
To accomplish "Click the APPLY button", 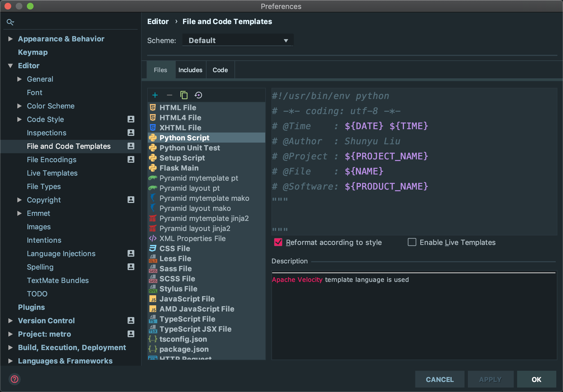I will [x=491, y=379].
